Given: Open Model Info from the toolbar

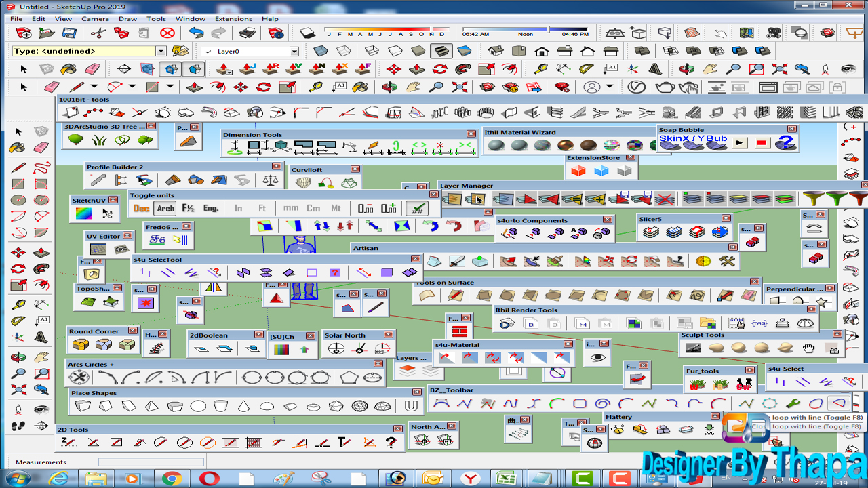Looking at the screenshot, I should pyautogui.click(x=275, y=33).
